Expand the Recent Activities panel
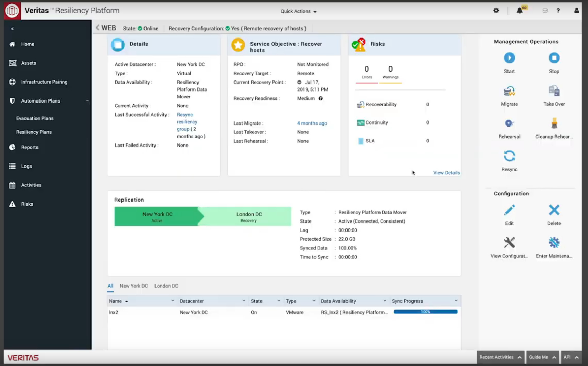Viewport: 588px width, 366px height. (501, 357)
